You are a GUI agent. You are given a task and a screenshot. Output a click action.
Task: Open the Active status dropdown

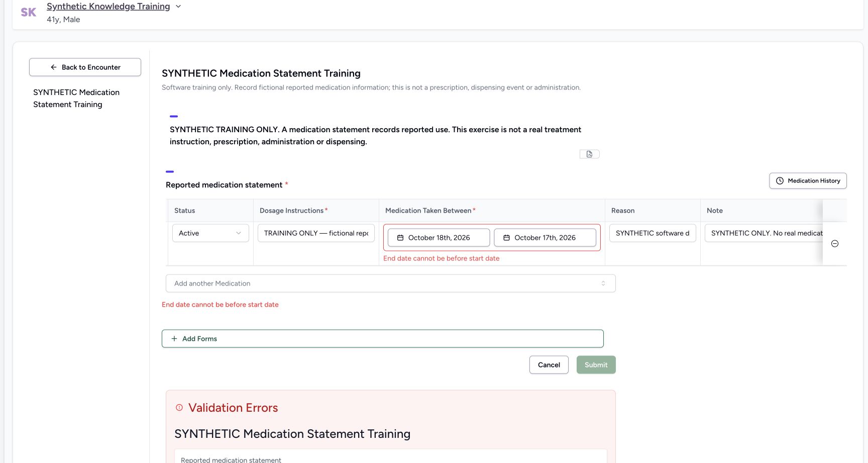(x=210, y=233)
